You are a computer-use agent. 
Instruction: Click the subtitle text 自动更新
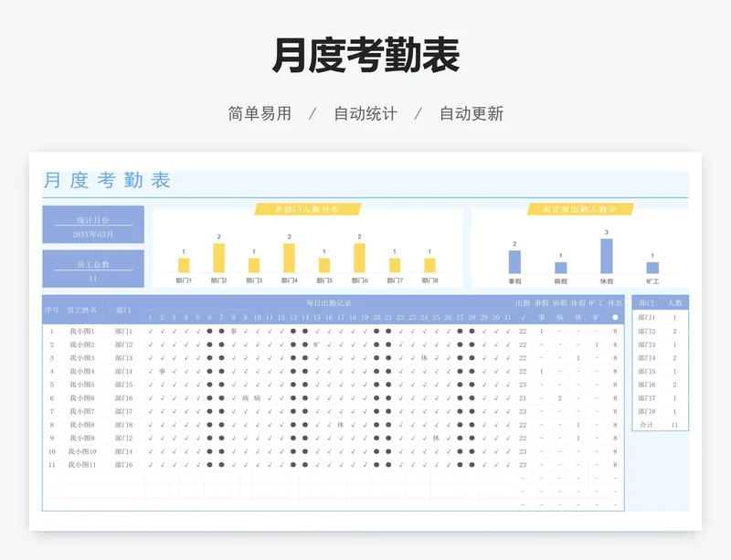point(471,113)
